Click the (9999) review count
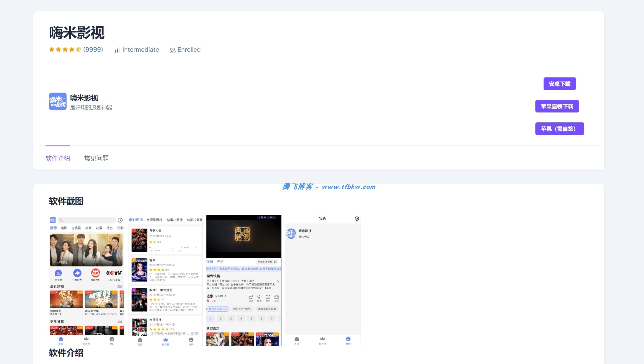This screenshot has width=644, height=364. point(93,50)
